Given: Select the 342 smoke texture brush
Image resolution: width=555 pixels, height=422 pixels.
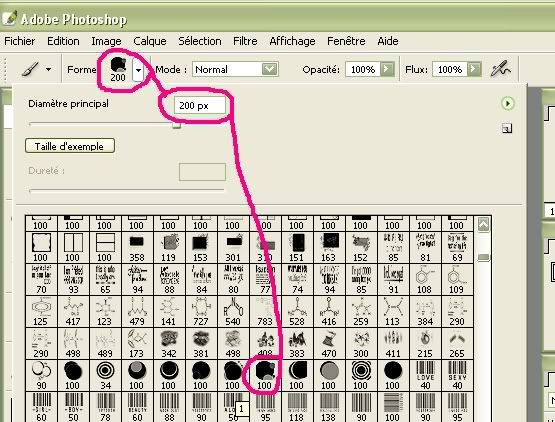Looking at the screenshot, I should pos(169,343).
